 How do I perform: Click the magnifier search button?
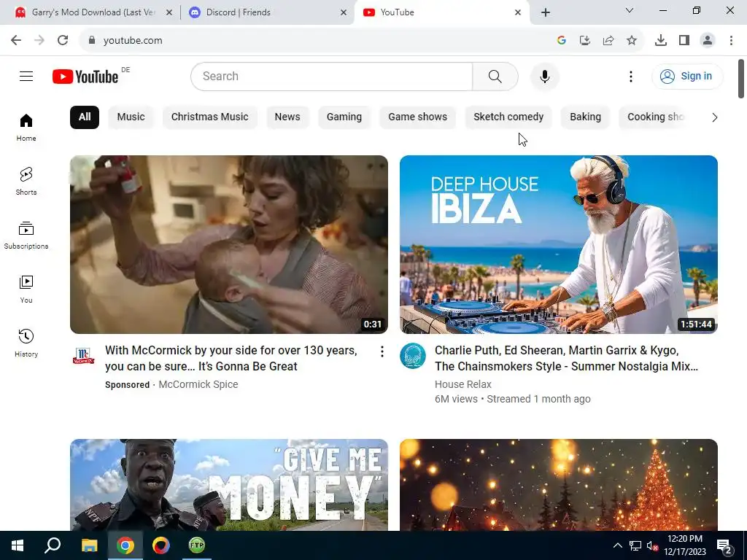495,76
